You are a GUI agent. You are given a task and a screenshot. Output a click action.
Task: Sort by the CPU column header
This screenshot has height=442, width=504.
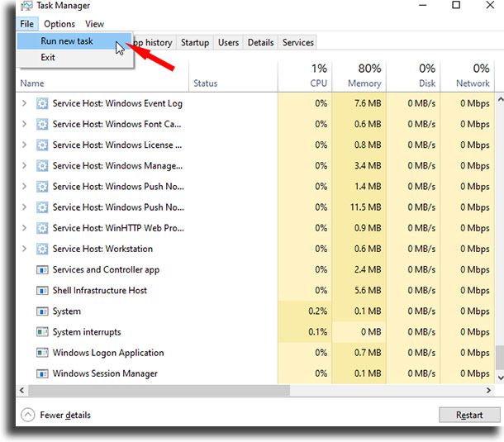[x=305, y=77]
